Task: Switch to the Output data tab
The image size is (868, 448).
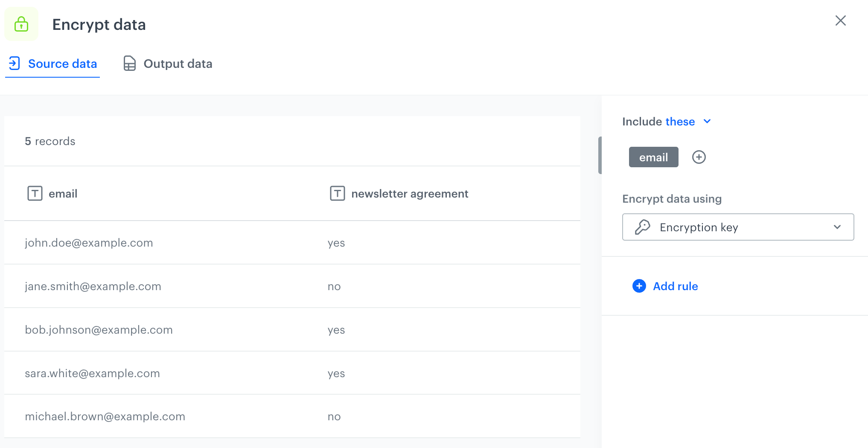Action: 178,63
